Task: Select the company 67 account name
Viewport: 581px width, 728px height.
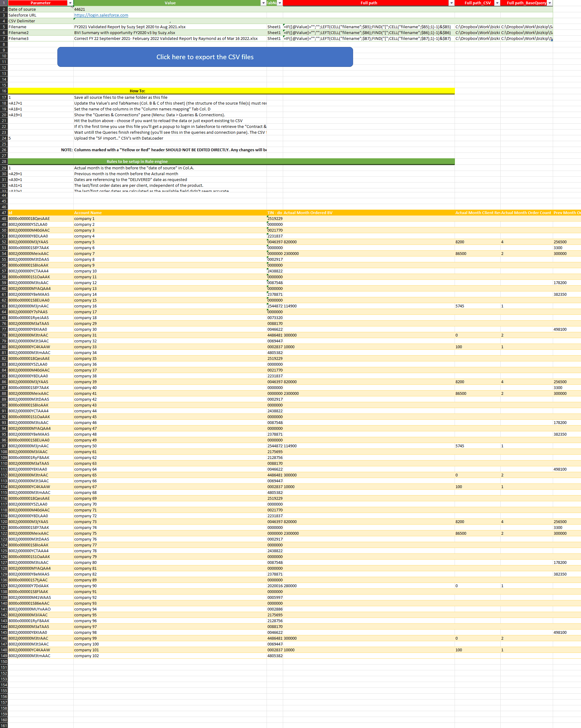Action: point(170,487)
